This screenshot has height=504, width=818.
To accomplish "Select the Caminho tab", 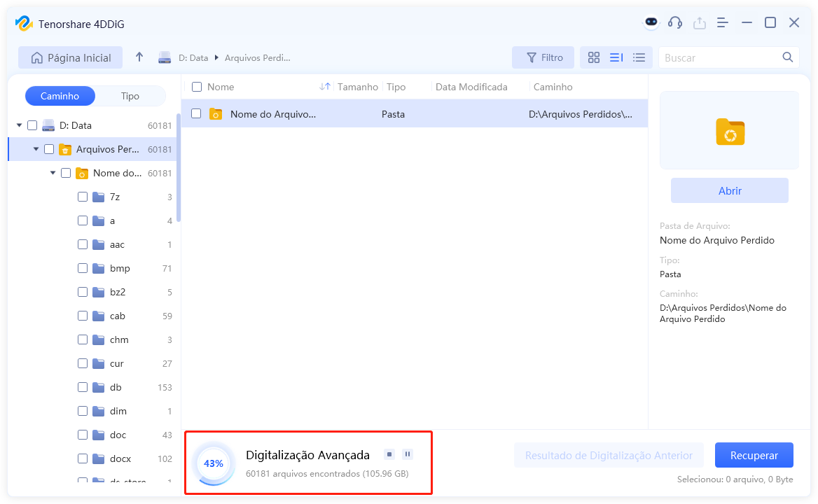I will pos(60,95).
